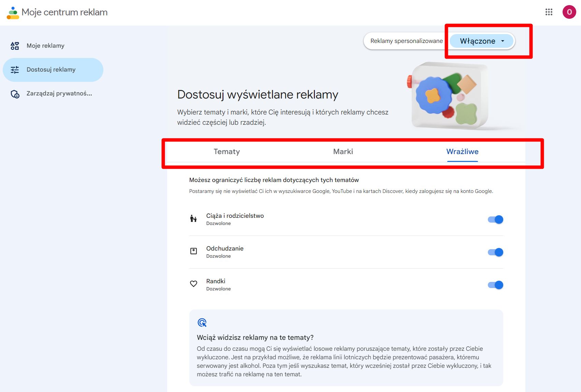
Task: Switch to the Marki tab
Action: point(343,152)
